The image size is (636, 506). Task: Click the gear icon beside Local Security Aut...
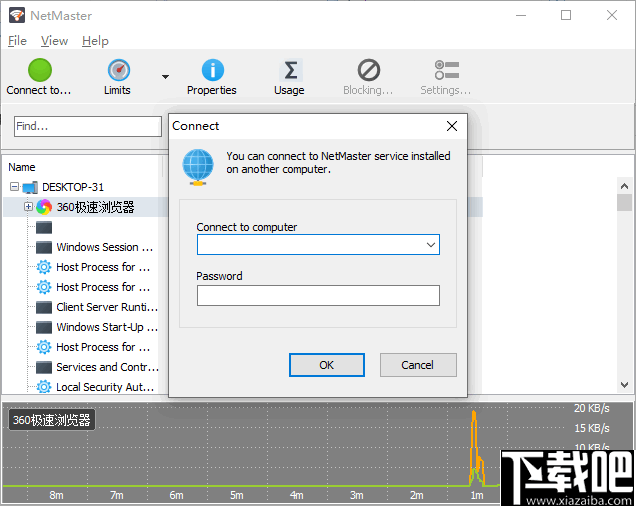click(x=44, y=387)
